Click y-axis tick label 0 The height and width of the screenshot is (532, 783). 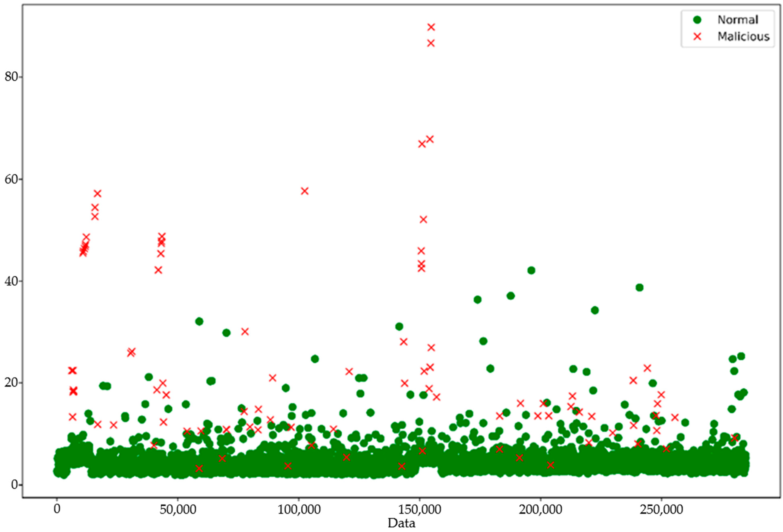coord(15,485)
